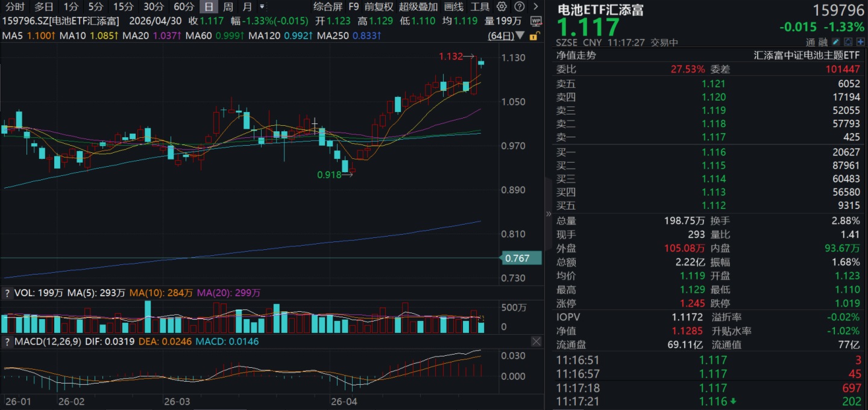Click the WP icon beside the volume readout

click(x=535, y=21)
